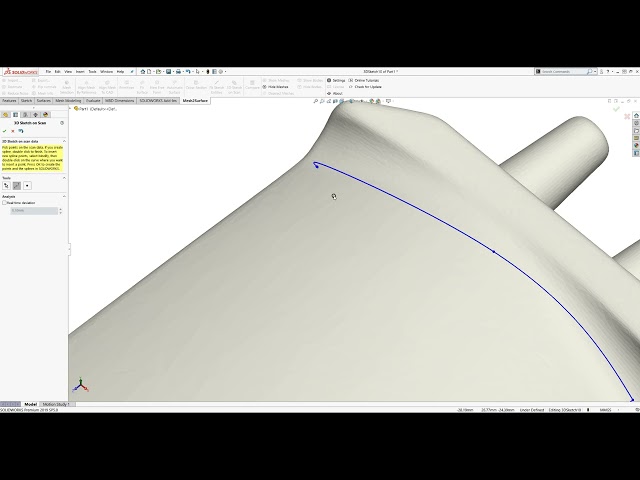Click Zoom to Fit icon in view toolbar
The height and width of the screenshot is (480, 640).
click(x=316, y=101)
